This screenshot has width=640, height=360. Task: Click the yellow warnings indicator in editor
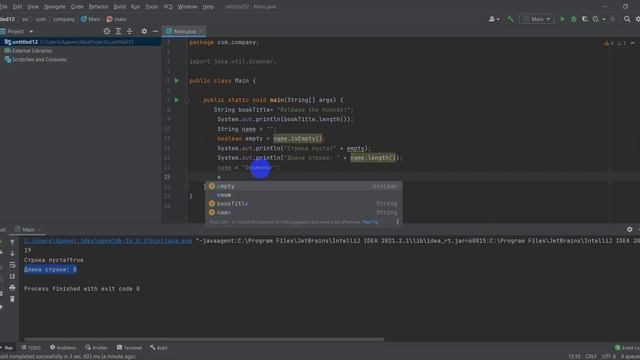pyautogui.click(x=609, y=43)
